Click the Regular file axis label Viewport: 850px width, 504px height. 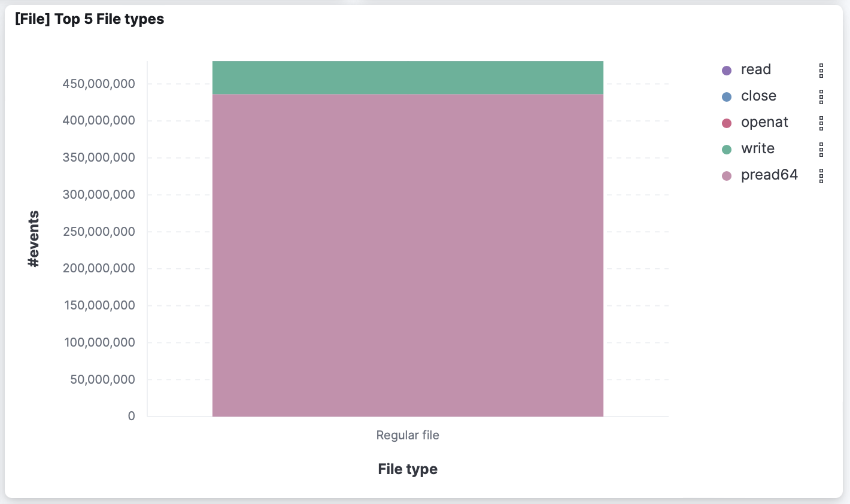408,435
